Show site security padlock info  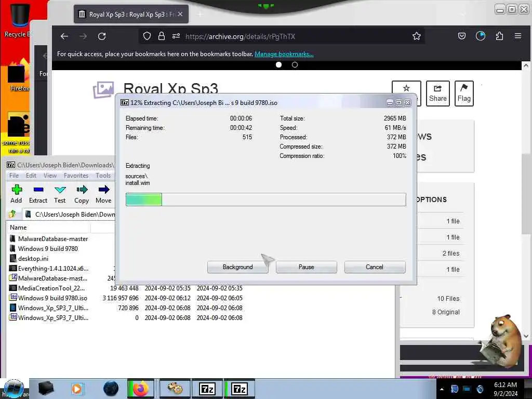tap(162, 36)
